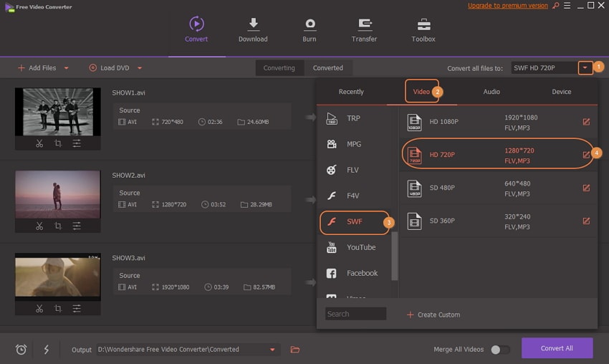Screen dimensions: 609x364
Task: Switch to the Converting tab
Action: (279, 68)
